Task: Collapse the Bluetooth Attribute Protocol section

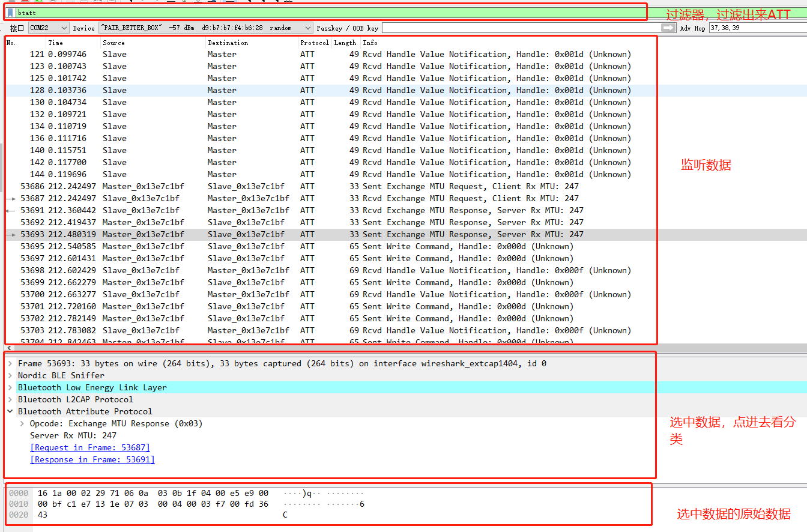Action: [x=10, y=411]
